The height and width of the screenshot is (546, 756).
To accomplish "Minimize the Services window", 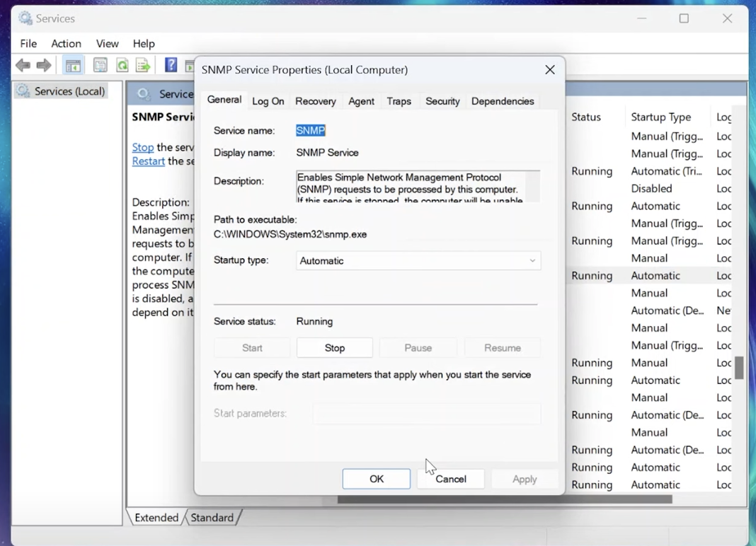I will tap(641, 18).
